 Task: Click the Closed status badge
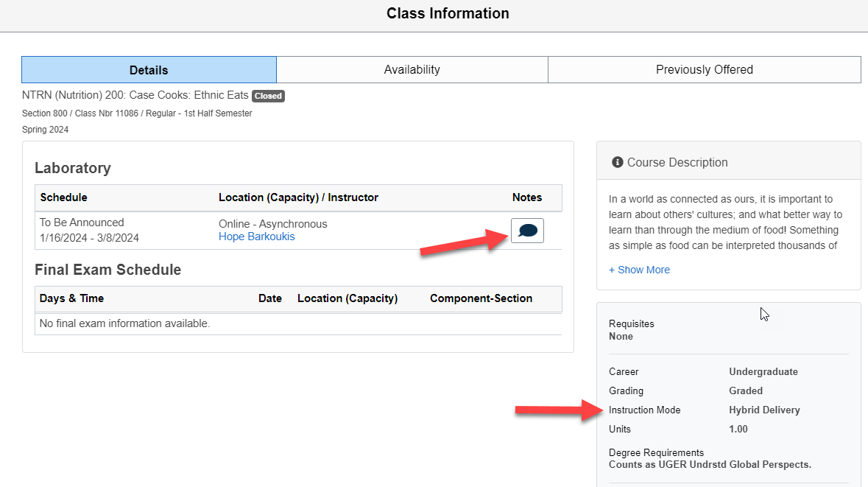pyautogui.click(x=268, y=96)
